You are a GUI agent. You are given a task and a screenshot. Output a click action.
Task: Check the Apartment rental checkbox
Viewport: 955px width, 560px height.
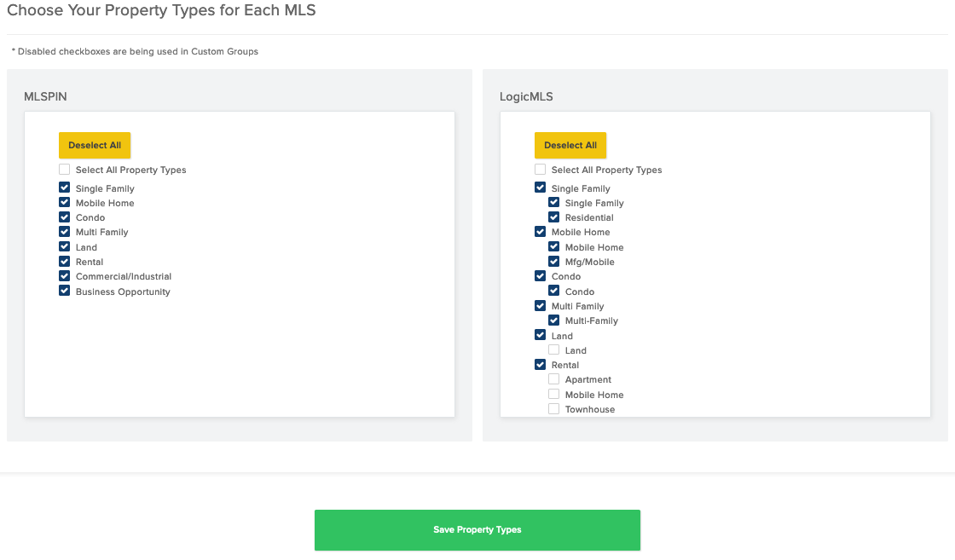pyautogui.click(x=553, y=379)
